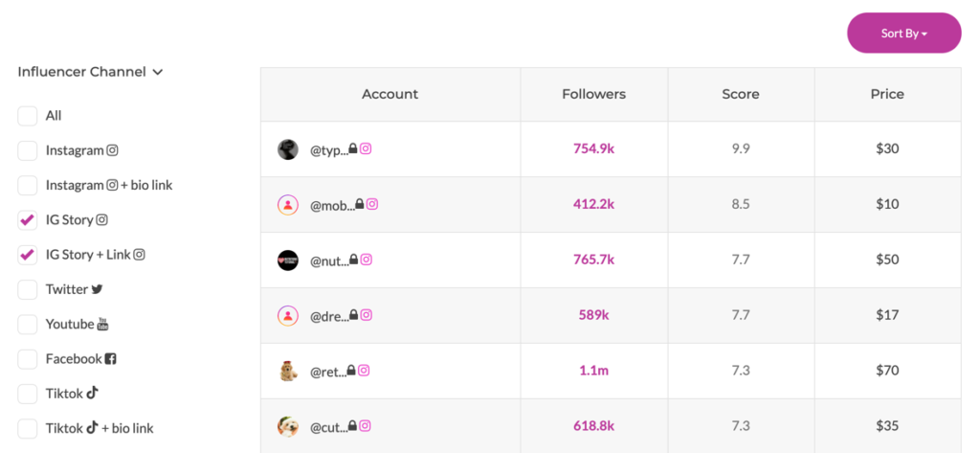980x453 pixels.
Task: Open the @mob account link
Action: point(331,205)
